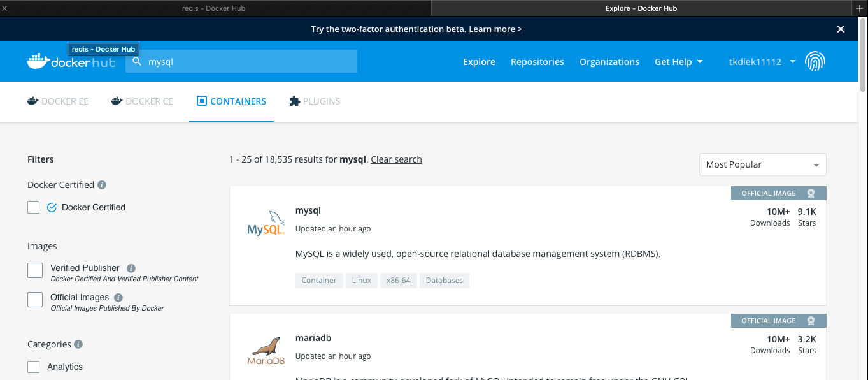Screen dimensions: 868x380
Task: Click mysql card 10M+ Downloads text
Action: point(770,217)
